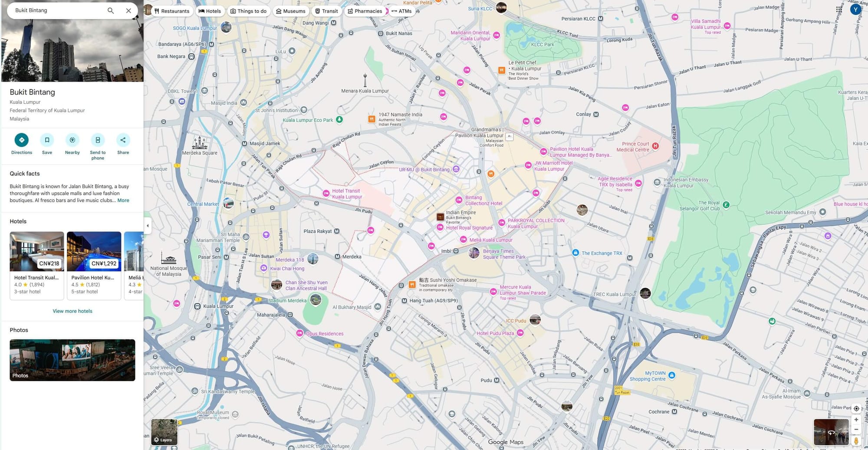Expand Quick facts with More link

(x=123, y=200)
